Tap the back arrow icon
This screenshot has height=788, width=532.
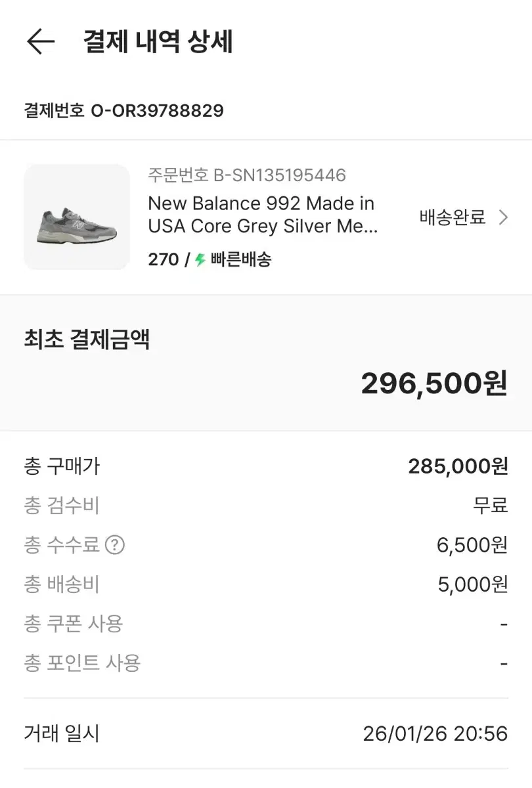pyautogui.click(x=41, y=42)
